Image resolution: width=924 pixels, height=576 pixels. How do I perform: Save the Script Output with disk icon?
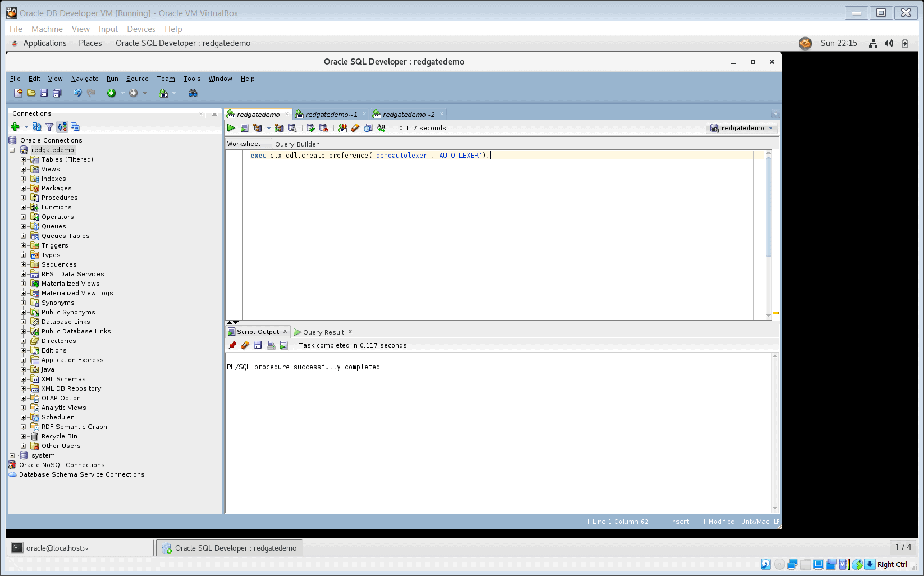point(258,345)
